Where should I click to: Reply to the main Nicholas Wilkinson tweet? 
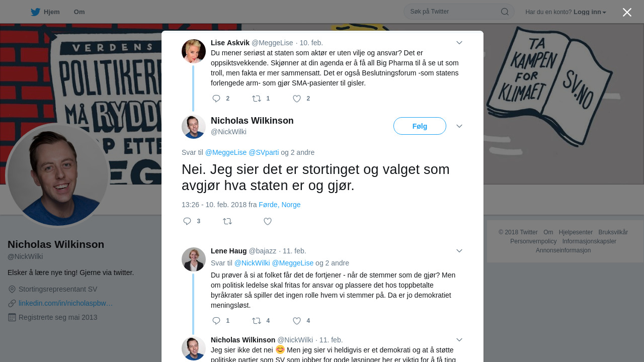coord(187,221)
